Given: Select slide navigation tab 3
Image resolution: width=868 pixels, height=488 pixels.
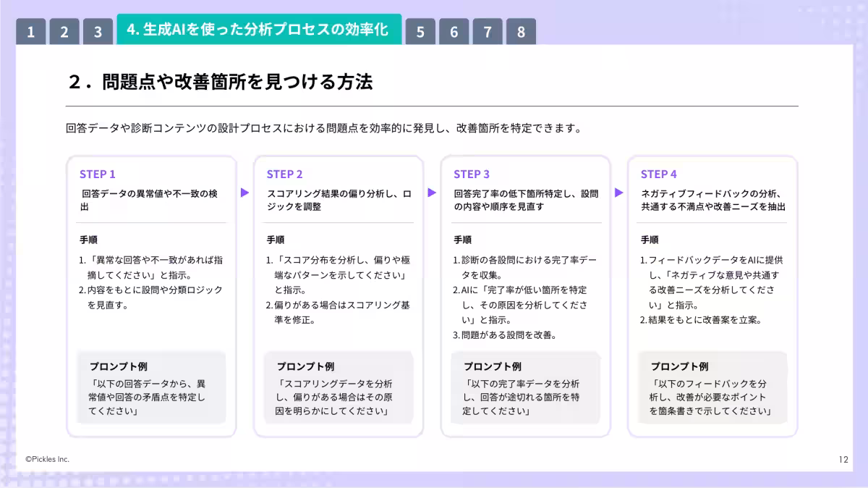Looking at the screenshot, I should coord(97,30).
